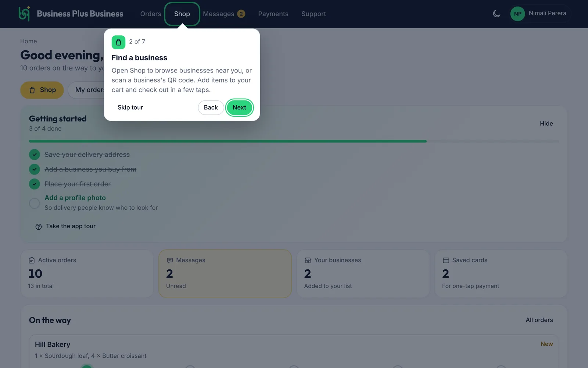Click the Home breadcrumb
588x368 pixels.
click(x=29, y=41)
